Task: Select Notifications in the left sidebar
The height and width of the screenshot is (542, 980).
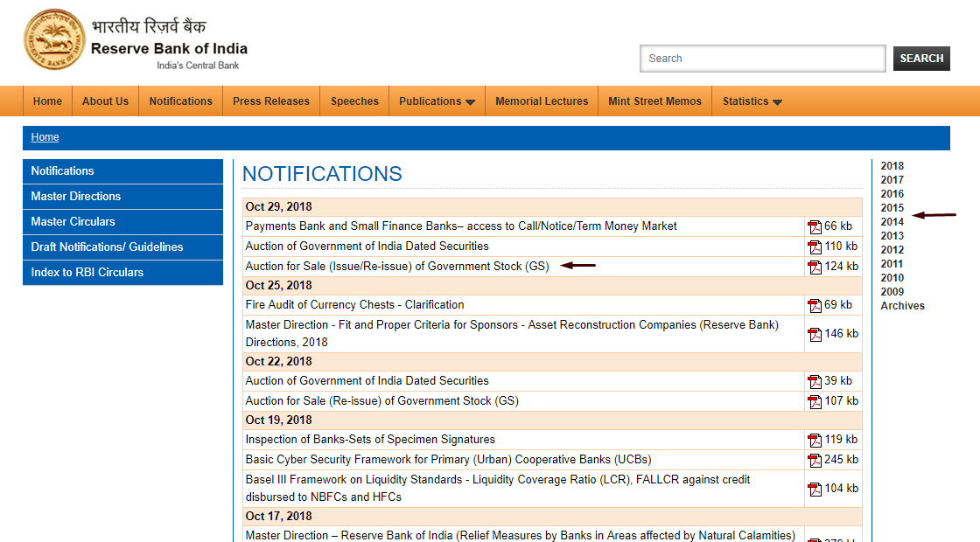Action: click(x=123, y=171)
